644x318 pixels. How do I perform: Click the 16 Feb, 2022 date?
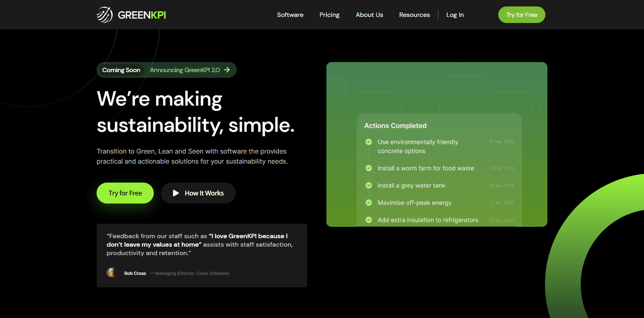click(502, 142)
